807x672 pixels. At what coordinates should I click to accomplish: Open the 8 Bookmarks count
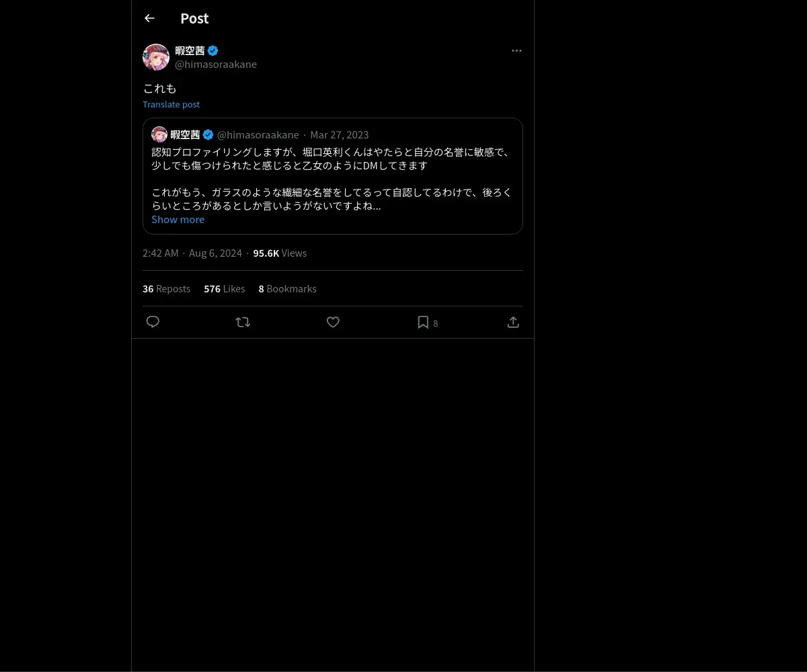pos(287,288)
